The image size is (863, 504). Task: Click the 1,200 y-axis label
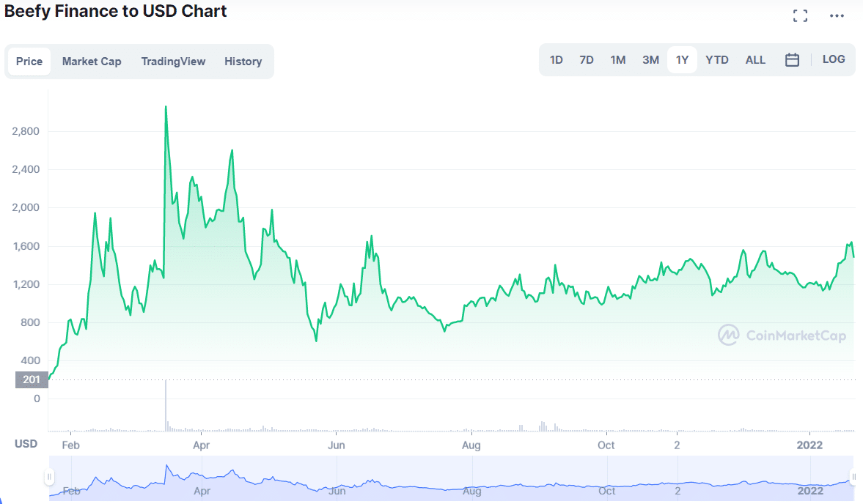tap(26, 284)
